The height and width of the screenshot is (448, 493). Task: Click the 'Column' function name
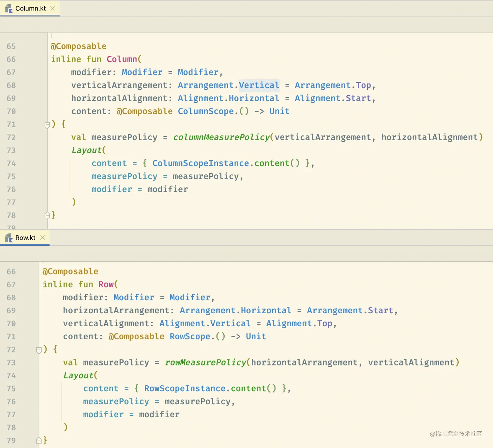coord(122,59)
